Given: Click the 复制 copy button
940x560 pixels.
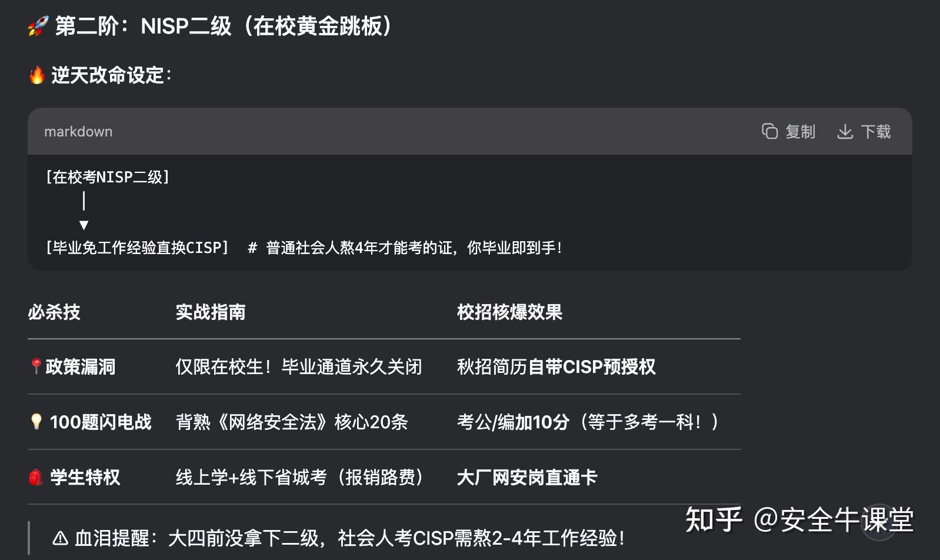Looking at the screenshot, I should (x=800, y=131).
